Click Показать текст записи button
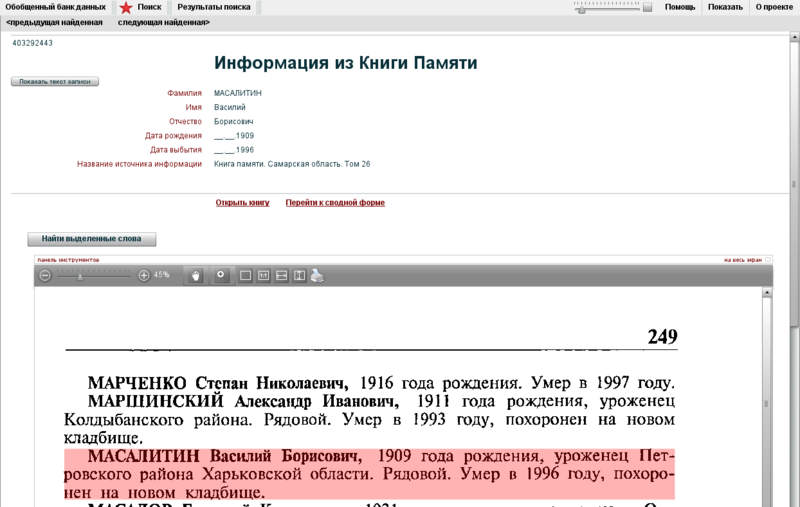Image resolution: width=800 pixels, height=507 pixels. pyautogui.click(x=55, y=82)
